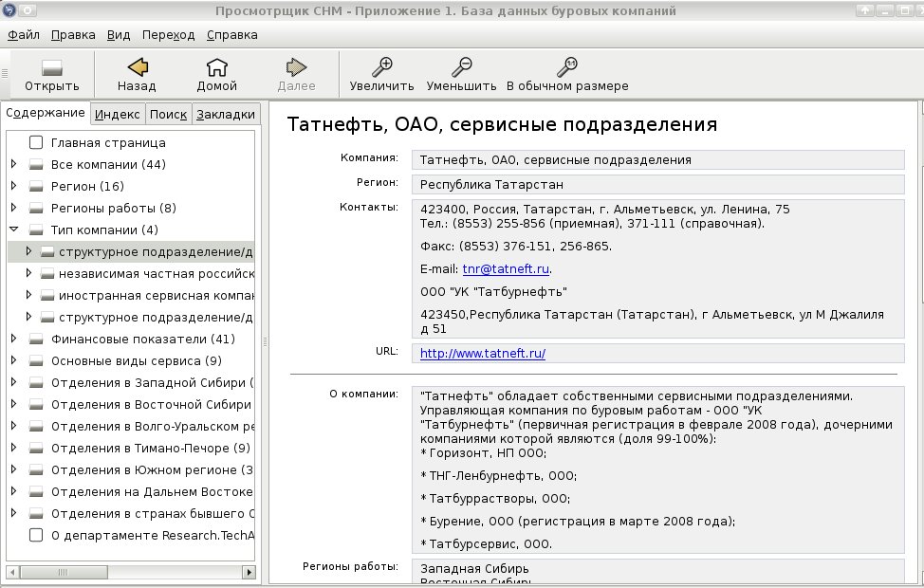924x588 pixels.
Task: Open the tnr@tatneft.ru email link
Action: point(506,269)
